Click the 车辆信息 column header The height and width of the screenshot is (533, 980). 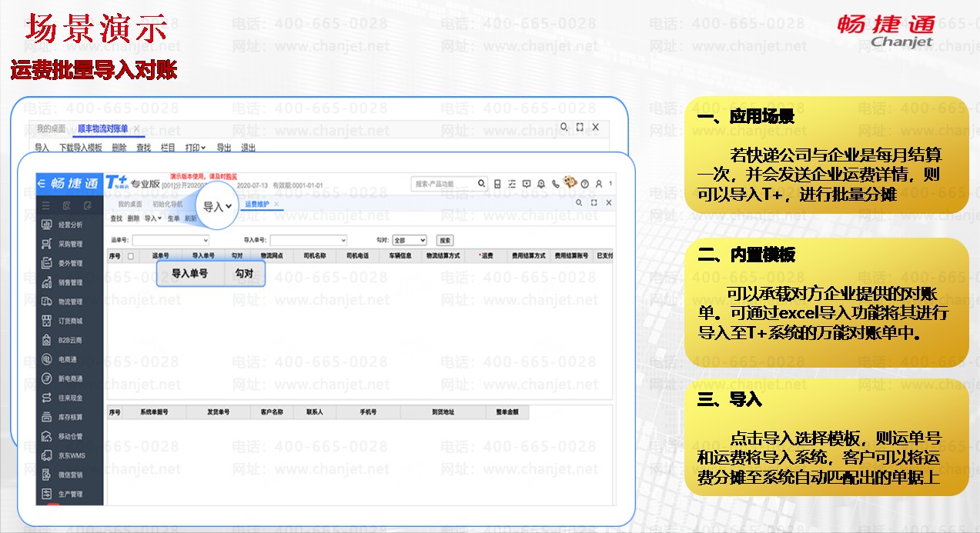400,255
